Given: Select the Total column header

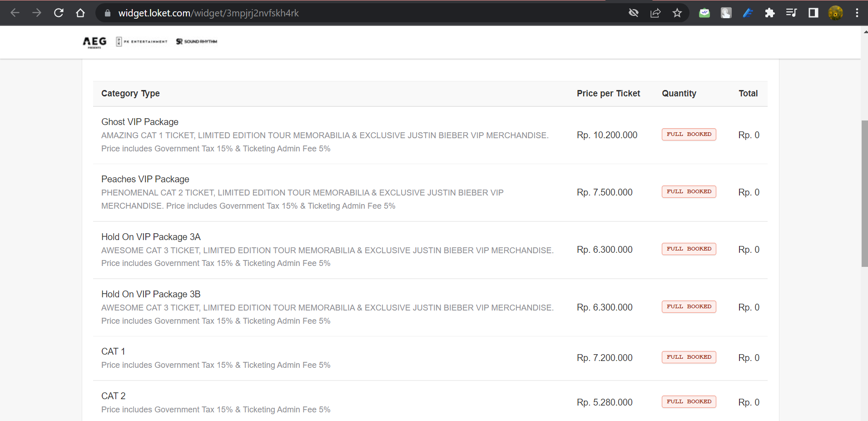Looking at the screenshot, I should pos(748,93).
